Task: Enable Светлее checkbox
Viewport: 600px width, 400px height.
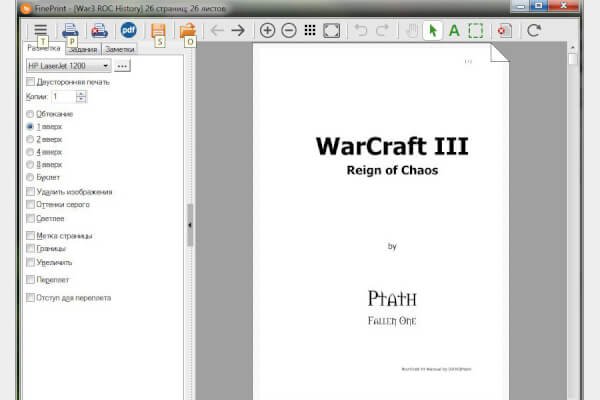Action: [30, 219]
